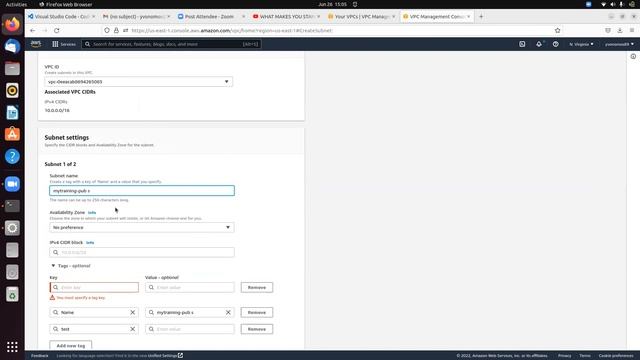Remove the empty tag row
The width and height of the screenshot is (640, 360).
(257, 287)
